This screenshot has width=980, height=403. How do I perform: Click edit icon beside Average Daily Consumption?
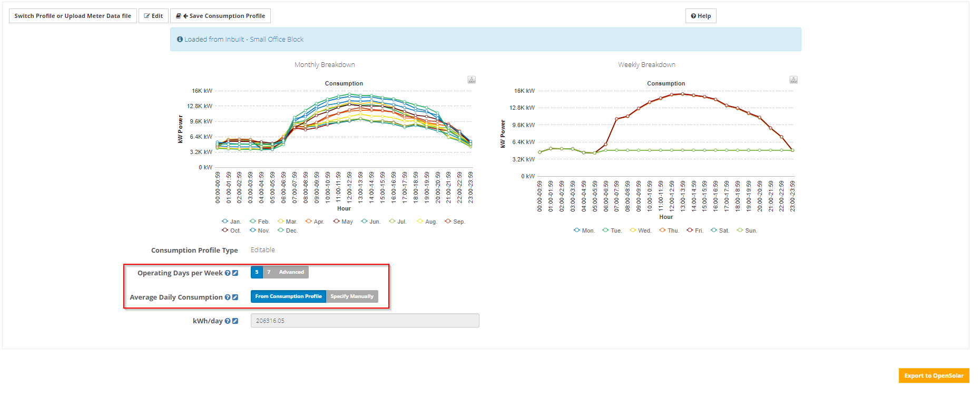(235, 298)
